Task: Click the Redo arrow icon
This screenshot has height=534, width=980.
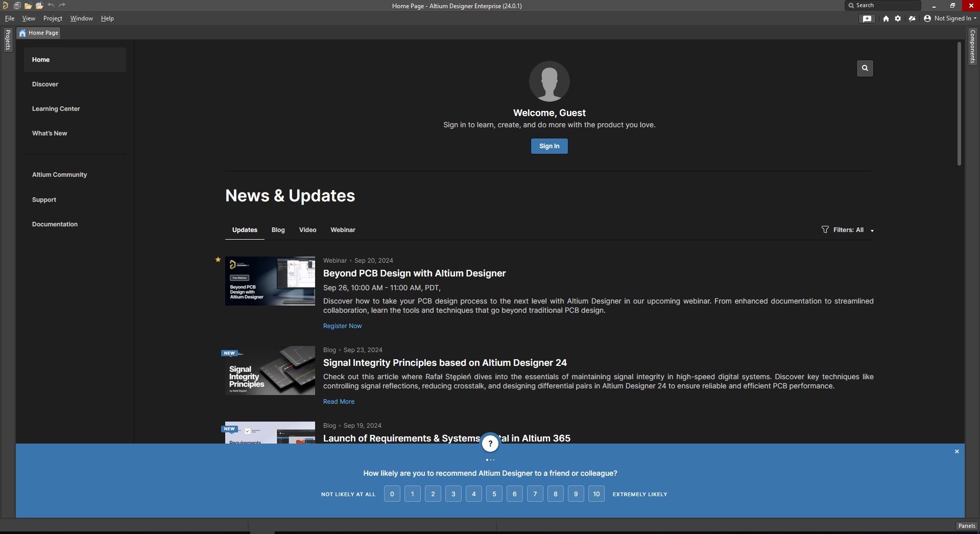Action: pos(62,6)
